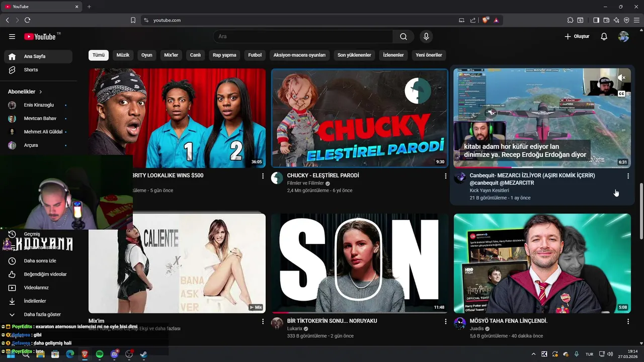
Task: Go to Ana Sayfa in sidebar
Action: pos(38,56)
